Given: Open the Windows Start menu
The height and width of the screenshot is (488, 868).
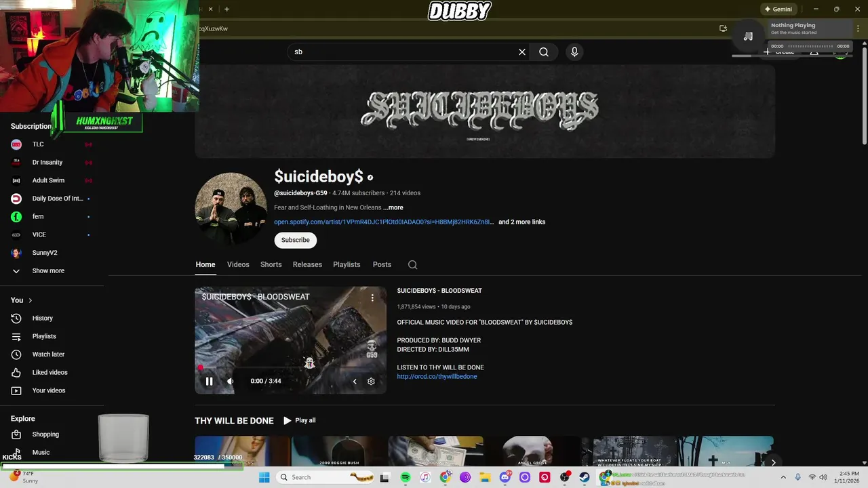Looking at the screenshot, I should coord(264,477).
